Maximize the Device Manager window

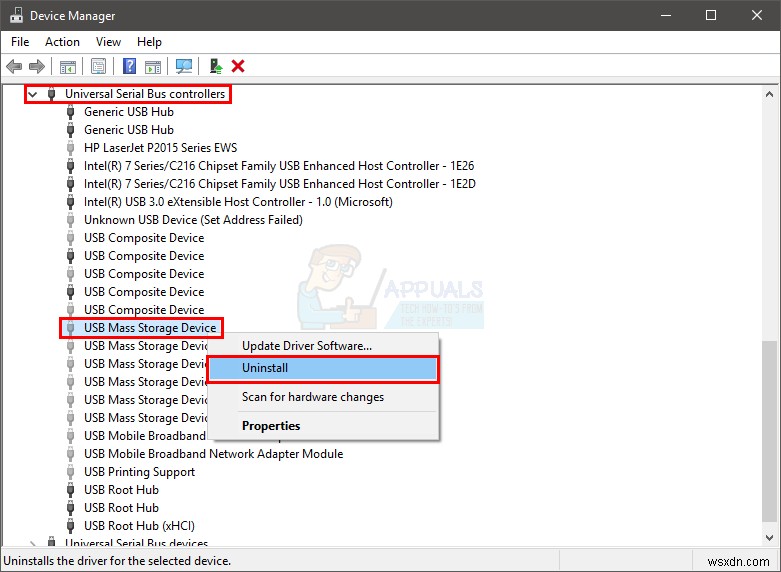[711, 15]
